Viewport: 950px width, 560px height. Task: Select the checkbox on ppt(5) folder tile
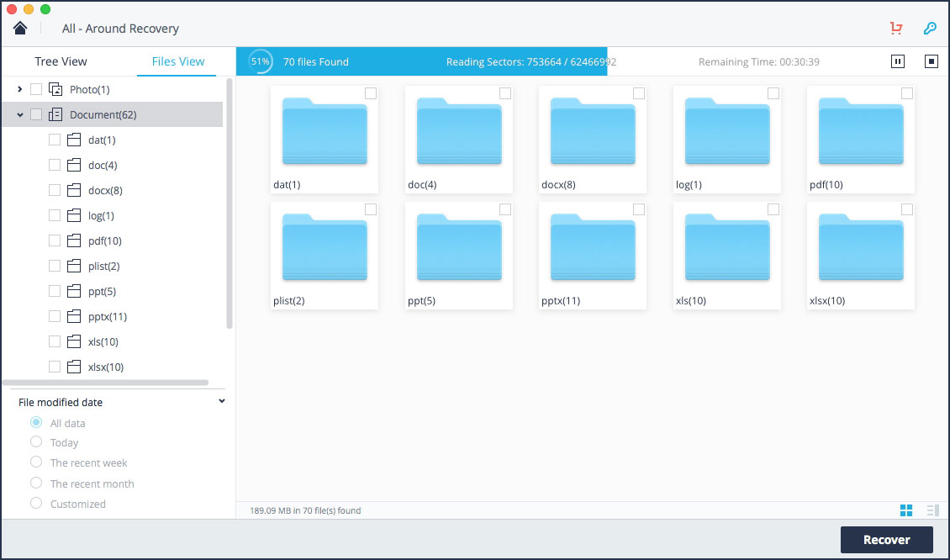point(505,209)
